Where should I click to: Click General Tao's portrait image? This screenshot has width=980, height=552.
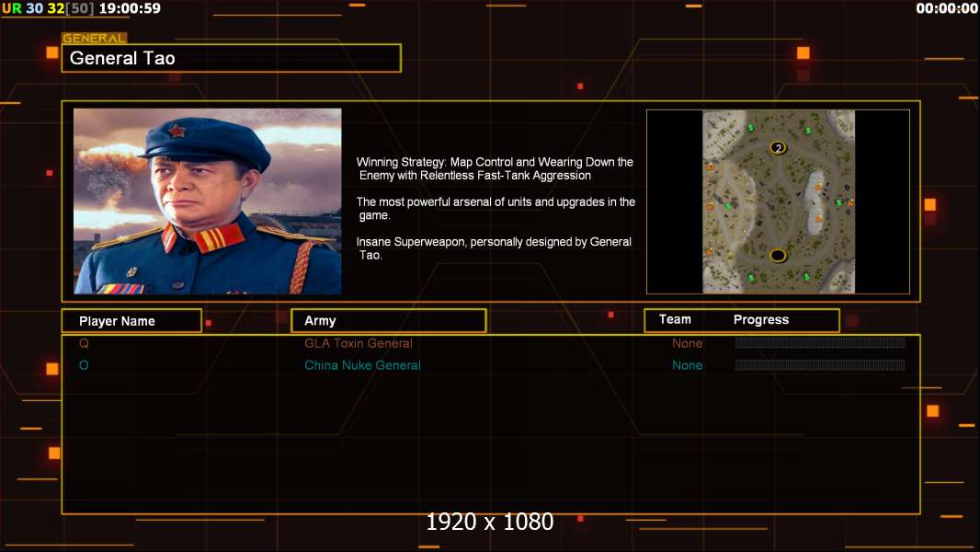pyautogui.click(x=208, y=201)
